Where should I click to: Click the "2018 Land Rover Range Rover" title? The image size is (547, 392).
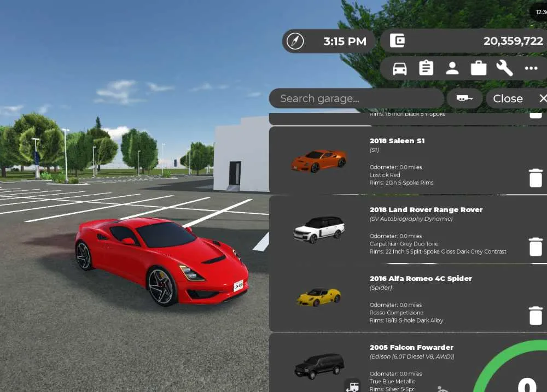coord(426,209)
